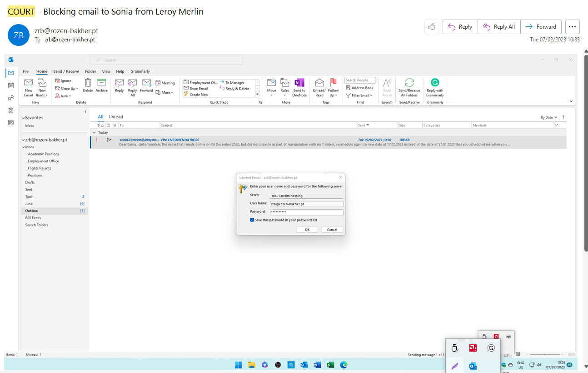
Task: Open the By Date sort dropdown
Action: pos(548,117)
